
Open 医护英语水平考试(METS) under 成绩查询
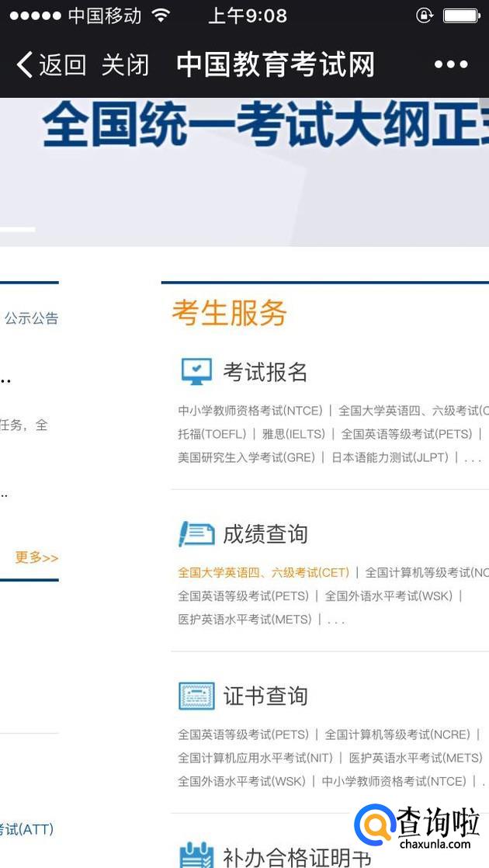point(245,619)
